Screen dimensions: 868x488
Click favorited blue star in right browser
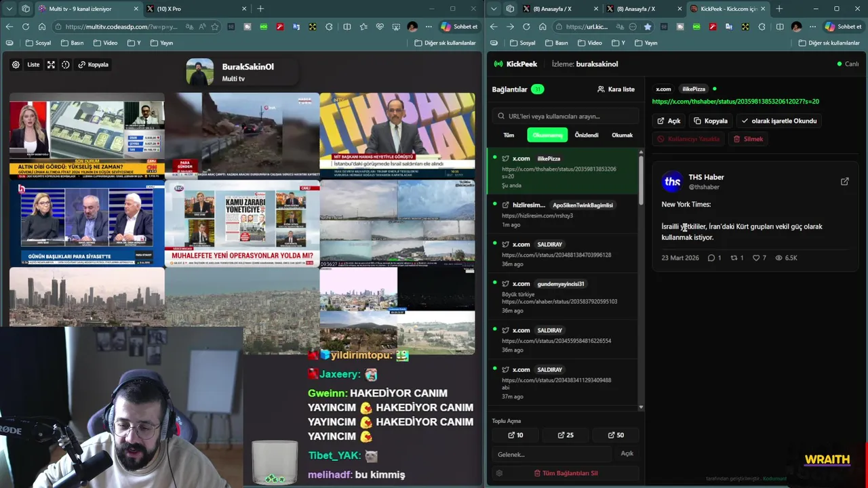(648, 26)
